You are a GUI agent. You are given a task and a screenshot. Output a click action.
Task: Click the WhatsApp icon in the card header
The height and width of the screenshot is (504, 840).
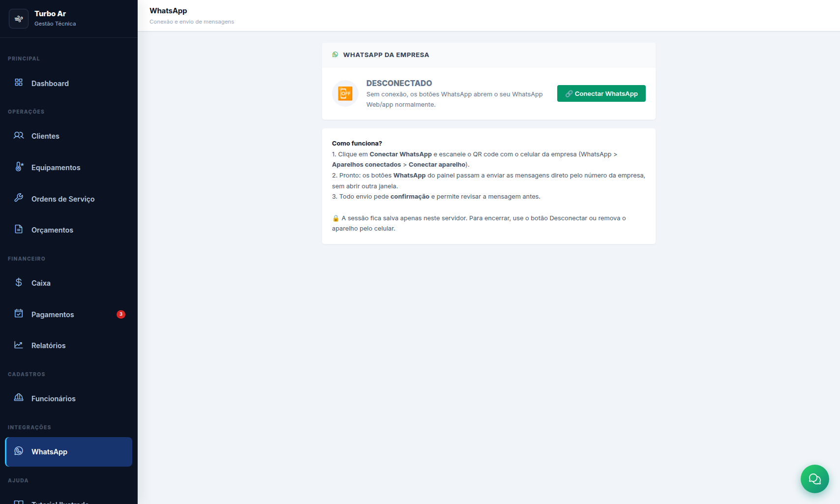(335, 55)
